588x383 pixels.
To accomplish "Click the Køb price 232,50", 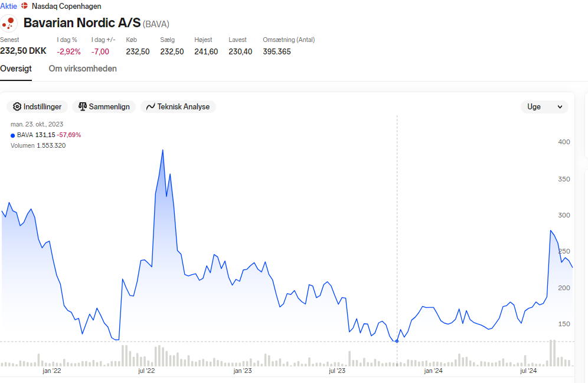I will (x=138, y=52).
